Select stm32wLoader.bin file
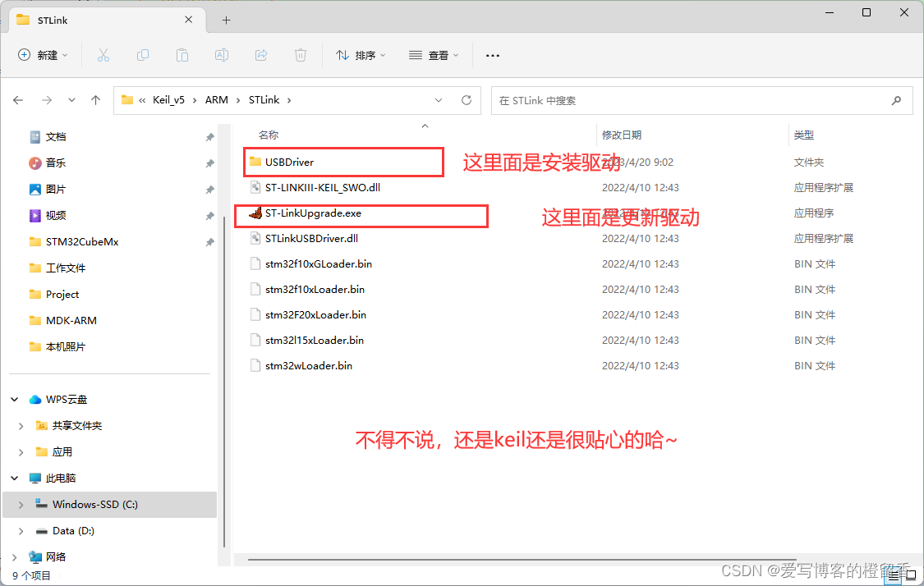This screenshot has height=586, width=924. 308,366
